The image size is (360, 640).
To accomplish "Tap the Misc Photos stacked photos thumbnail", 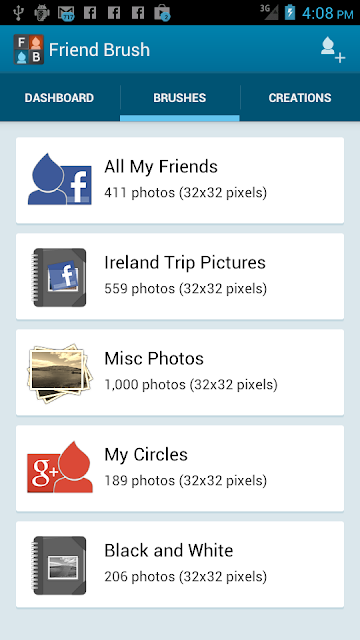I will tap(60, 373).
